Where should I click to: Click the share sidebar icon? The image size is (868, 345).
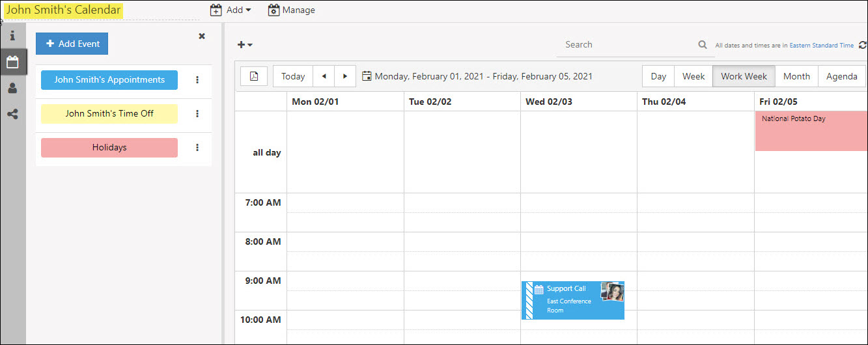pyautogui.click(x=12, y=114)
